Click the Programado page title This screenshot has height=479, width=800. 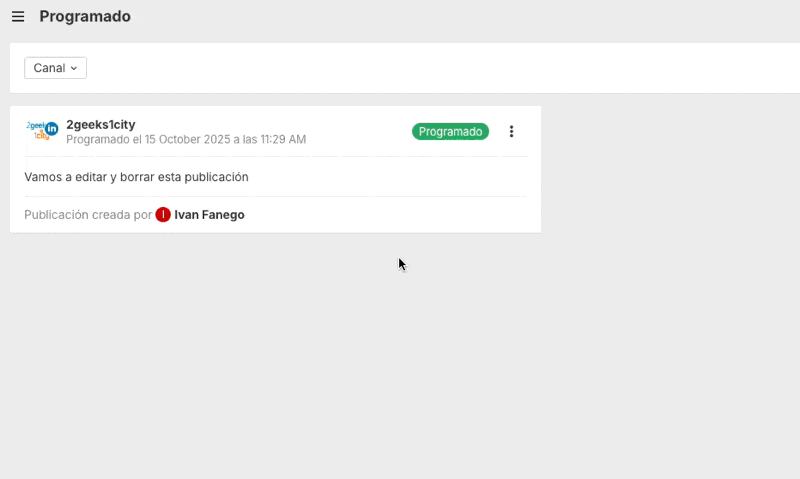tap(85, 17)
